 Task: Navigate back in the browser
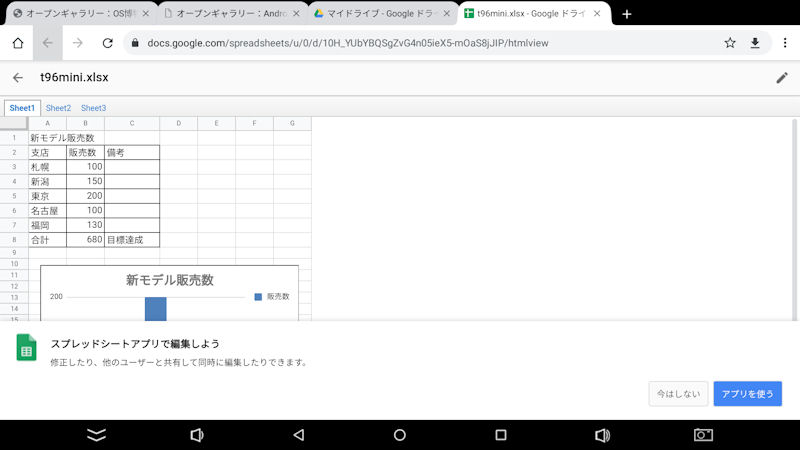(x=47, y=43)
